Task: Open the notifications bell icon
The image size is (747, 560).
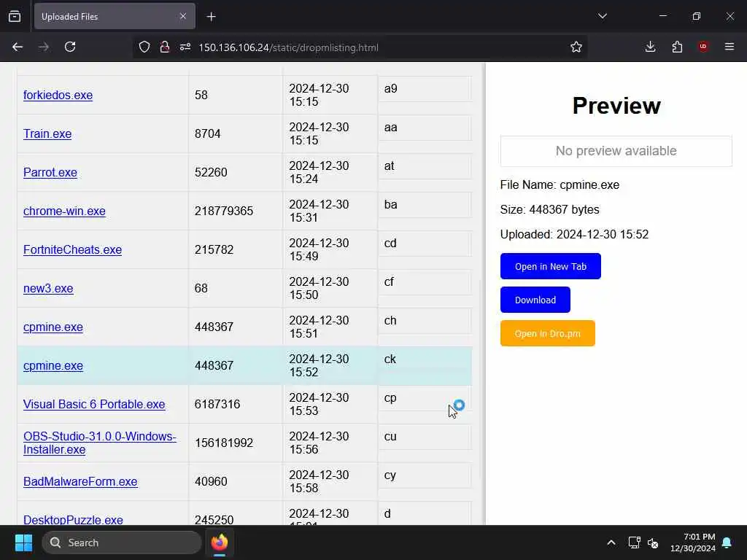Action: pos(727,542)
